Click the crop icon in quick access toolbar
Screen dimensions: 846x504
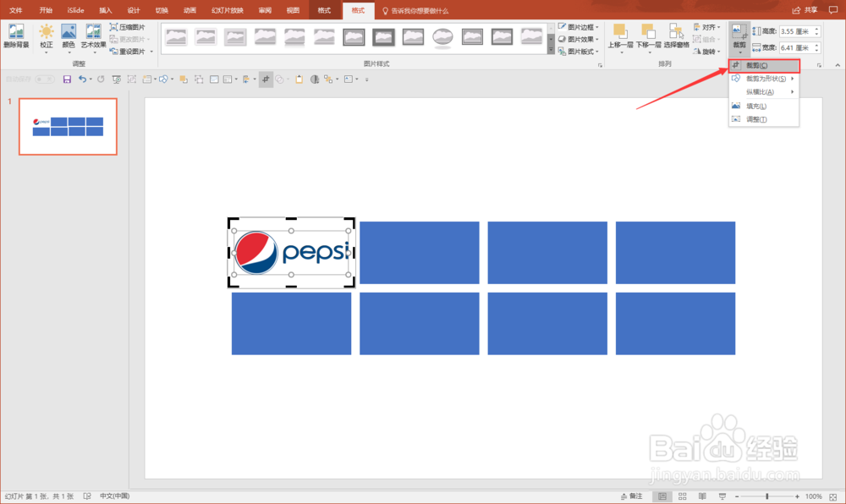click(266, 79)
